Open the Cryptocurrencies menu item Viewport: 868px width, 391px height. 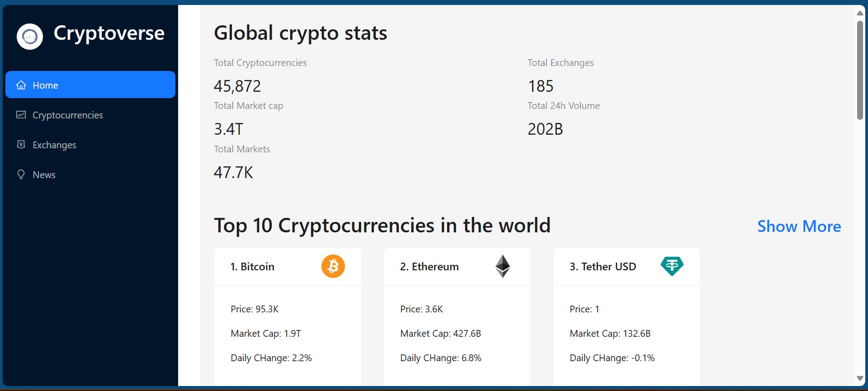(x=68, y=115)
